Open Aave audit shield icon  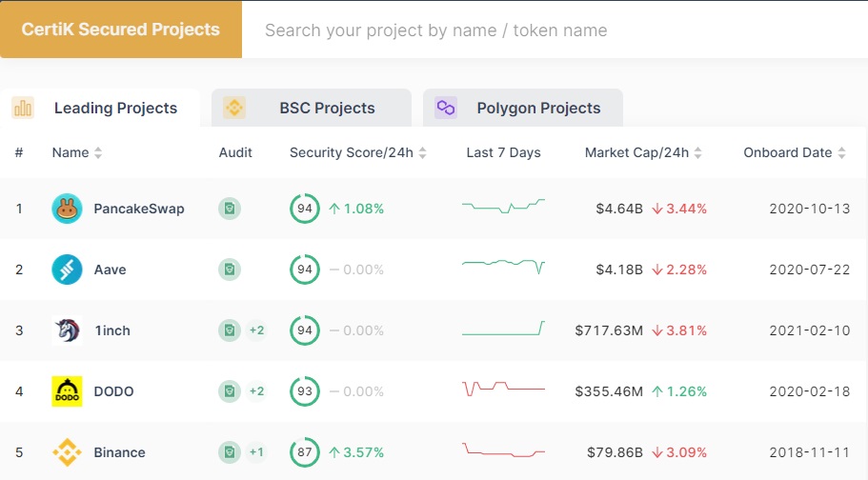(230, 270)
